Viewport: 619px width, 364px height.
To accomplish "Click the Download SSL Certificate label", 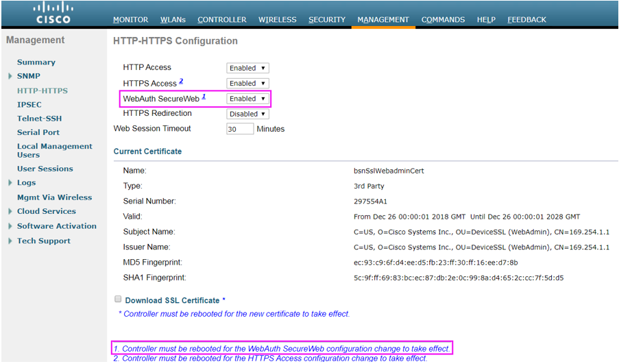I will pos(172,300).
